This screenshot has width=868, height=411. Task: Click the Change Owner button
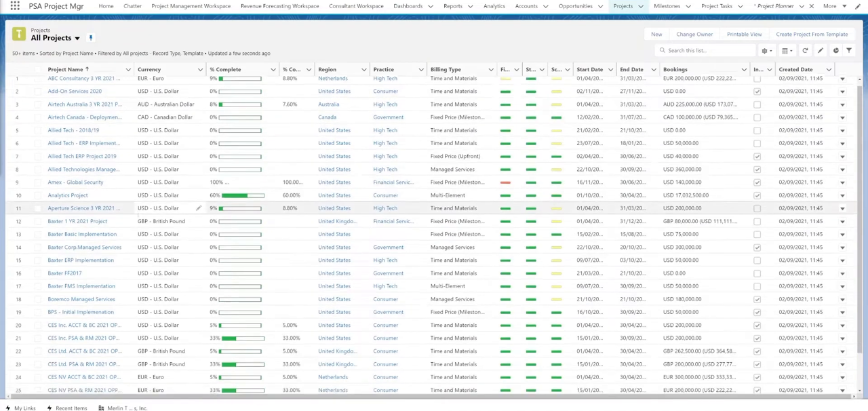pos(694,35)
